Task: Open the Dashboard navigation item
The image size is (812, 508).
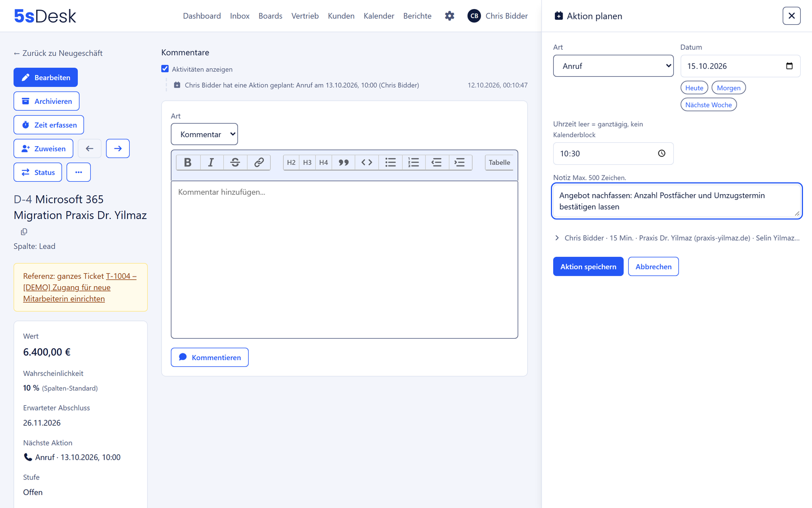Action: [x=202, y=16]
